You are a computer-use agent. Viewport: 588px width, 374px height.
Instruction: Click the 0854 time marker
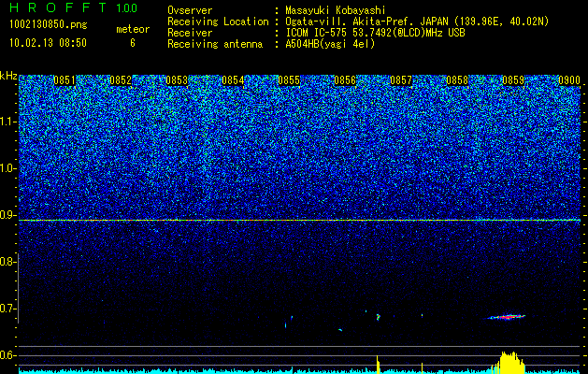233,80
